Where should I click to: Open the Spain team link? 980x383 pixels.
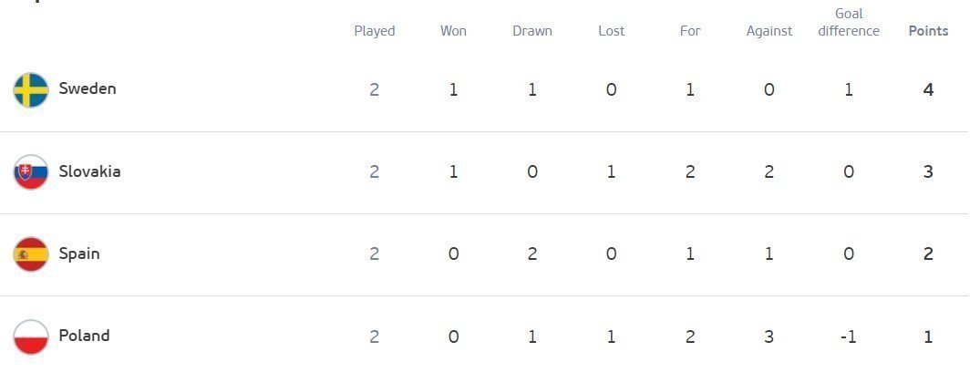78,254
